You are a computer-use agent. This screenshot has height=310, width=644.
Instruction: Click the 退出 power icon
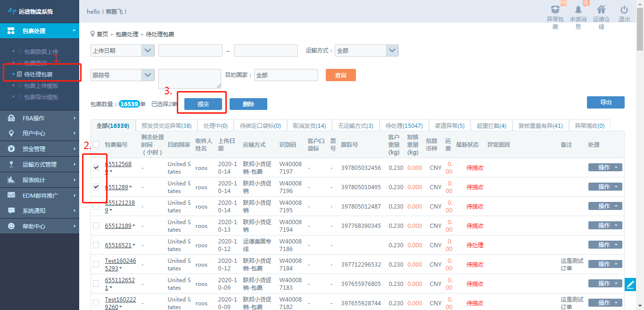click(x=624, y=9)
